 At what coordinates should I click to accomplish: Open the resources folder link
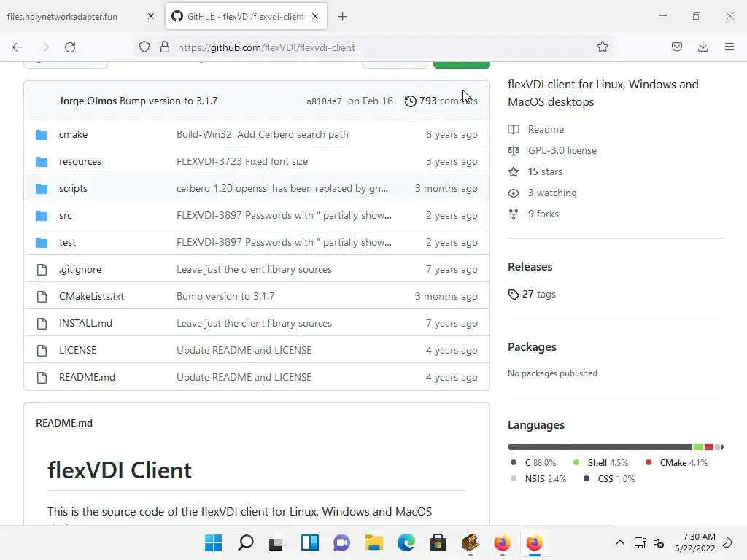point(80,161)
